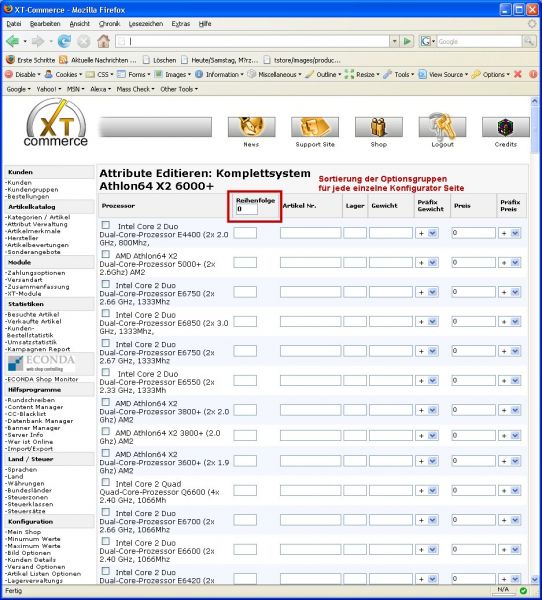Image resolution: width=542 pixels, height=600 pixels.
Task: Tick the Core 2 Quad Q6600 checkbox
Action: [106, 483]
